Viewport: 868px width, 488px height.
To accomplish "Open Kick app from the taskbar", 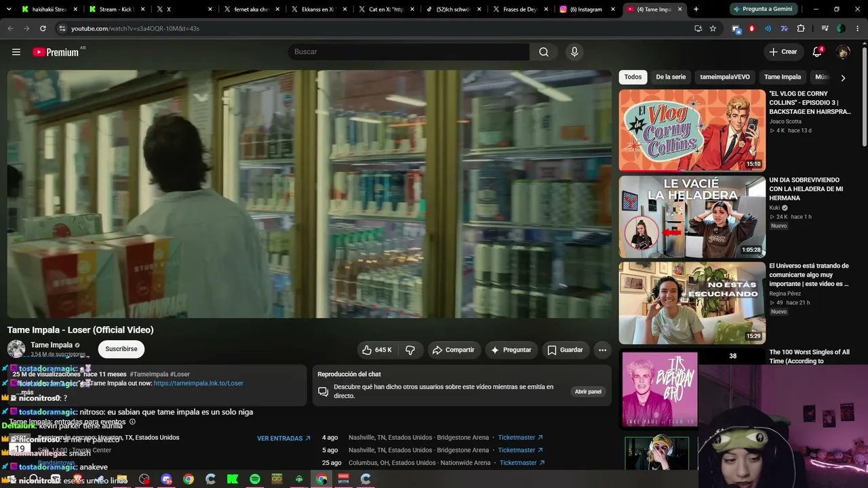I will pos(233,479).
